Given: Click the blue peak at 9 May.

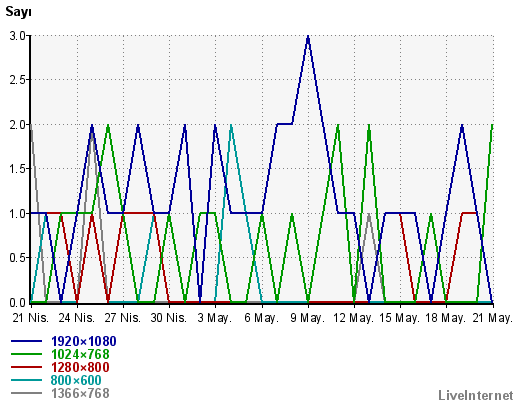Looking at the screenshot, I should (308, 36).
